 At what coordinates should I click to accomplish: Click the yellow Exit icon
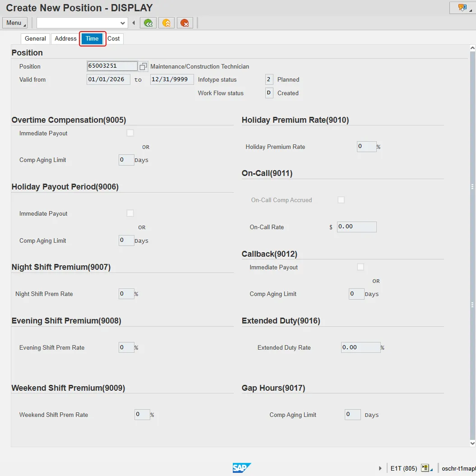[x=166, y=23]
